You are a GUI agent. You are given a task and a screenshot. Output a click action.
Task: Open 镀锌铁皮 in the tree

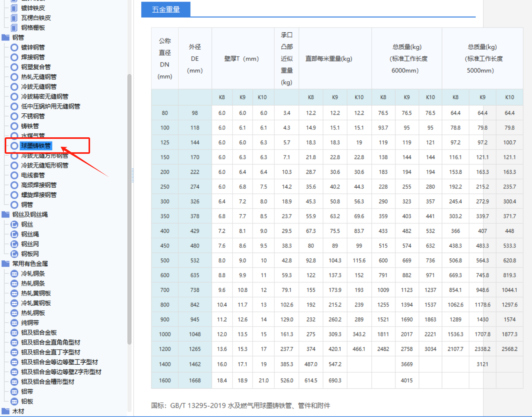pos(33,8)
